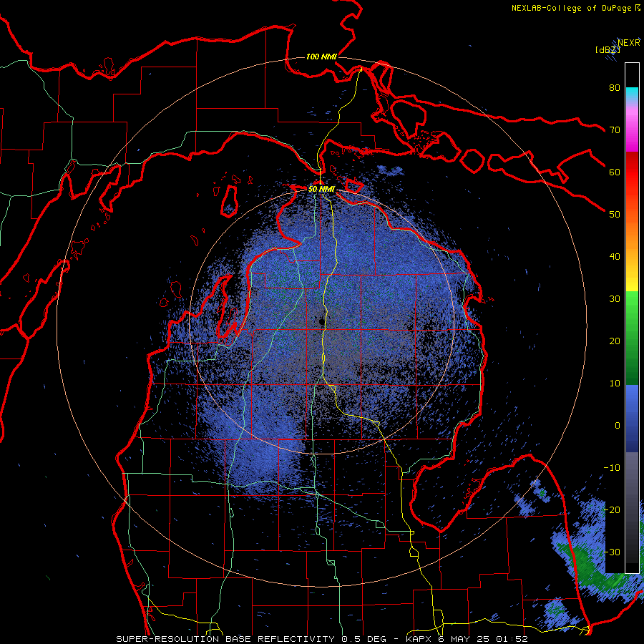The height and width of the screenshot is (644, 644).
Task: Click the 100 NMI range ring label
Action: point(321,57)
